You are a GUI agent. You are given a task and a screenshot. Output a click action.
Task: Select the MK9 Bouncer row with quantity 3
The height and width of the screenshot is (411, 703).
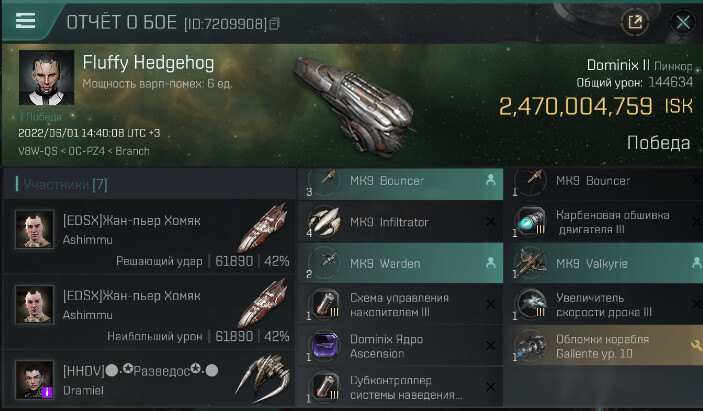(400, 182)
